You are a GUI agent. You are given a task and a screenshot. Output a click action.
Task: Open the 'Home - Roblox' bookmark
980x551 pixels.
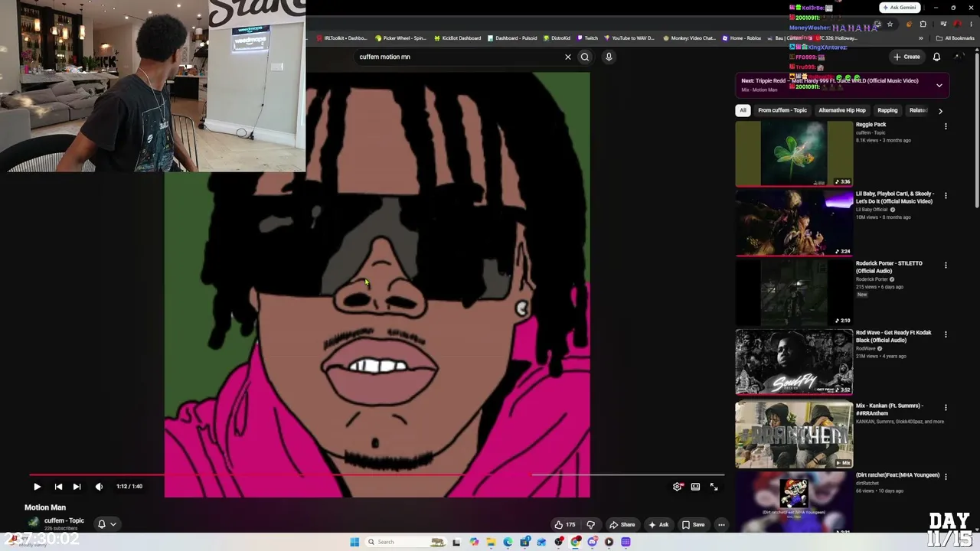coord(741,38)
